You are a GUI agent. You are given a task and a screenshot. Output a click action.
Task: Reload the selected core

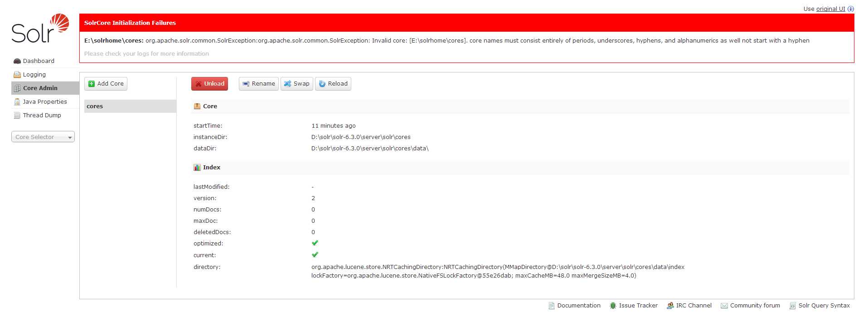(x=333, y=84)
